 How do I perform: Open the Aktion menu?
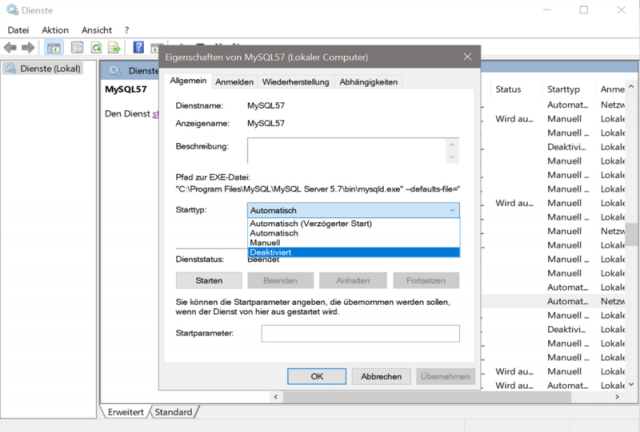(55, 30)
